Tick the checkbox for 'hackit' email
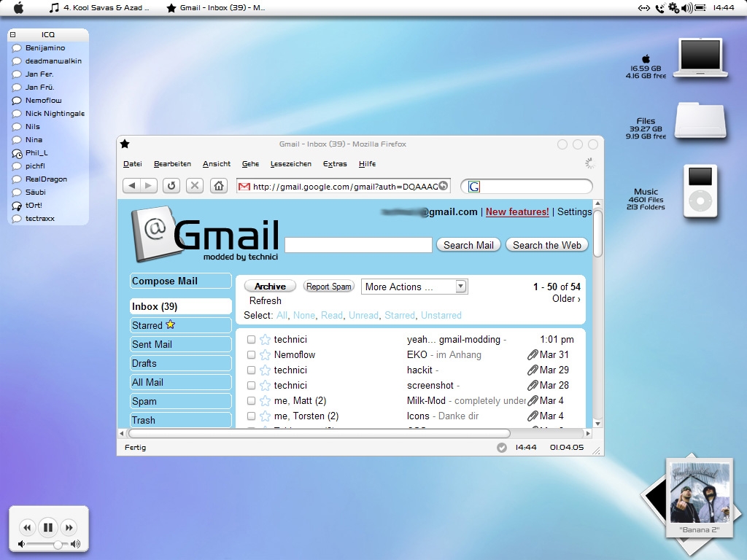 (x=251, y=370)
